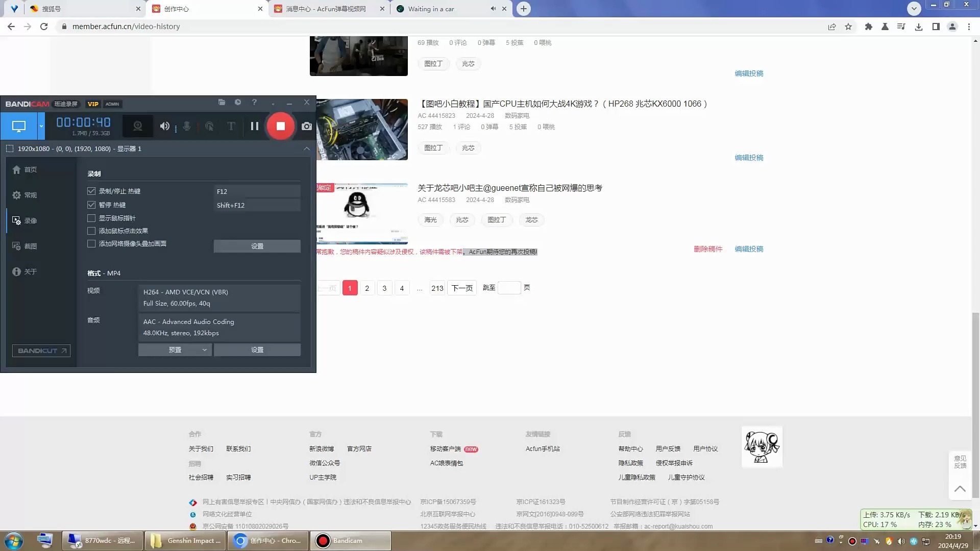Go to page 213 of video list
This screenshot has width=980, height=551.
pos(437,288)
